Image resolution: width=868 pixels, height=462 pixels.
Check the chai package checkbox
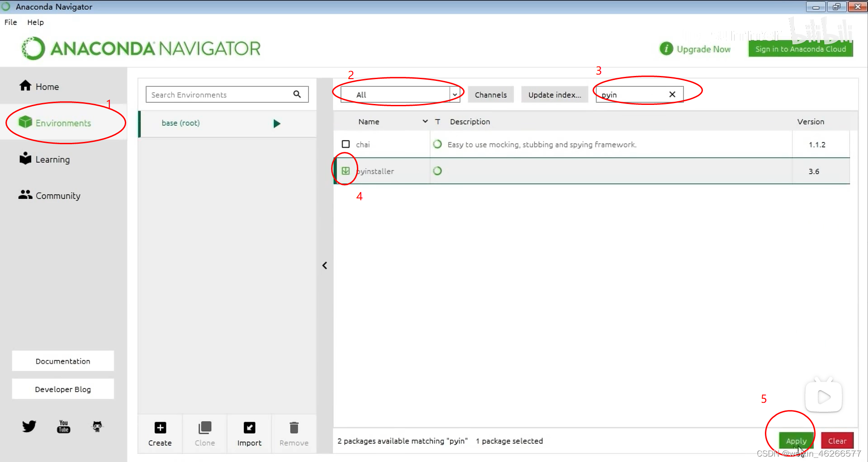346,144
